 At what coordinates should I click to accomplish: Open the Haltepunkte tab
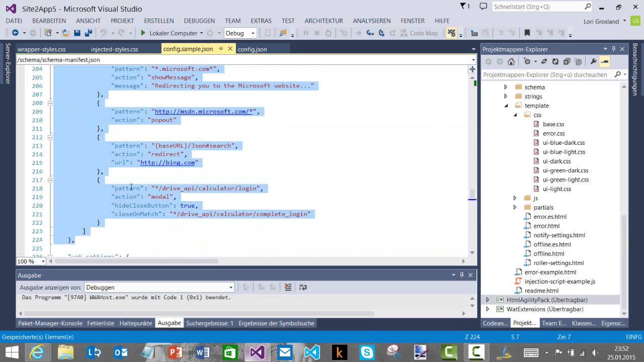click(x=136, y=323)
